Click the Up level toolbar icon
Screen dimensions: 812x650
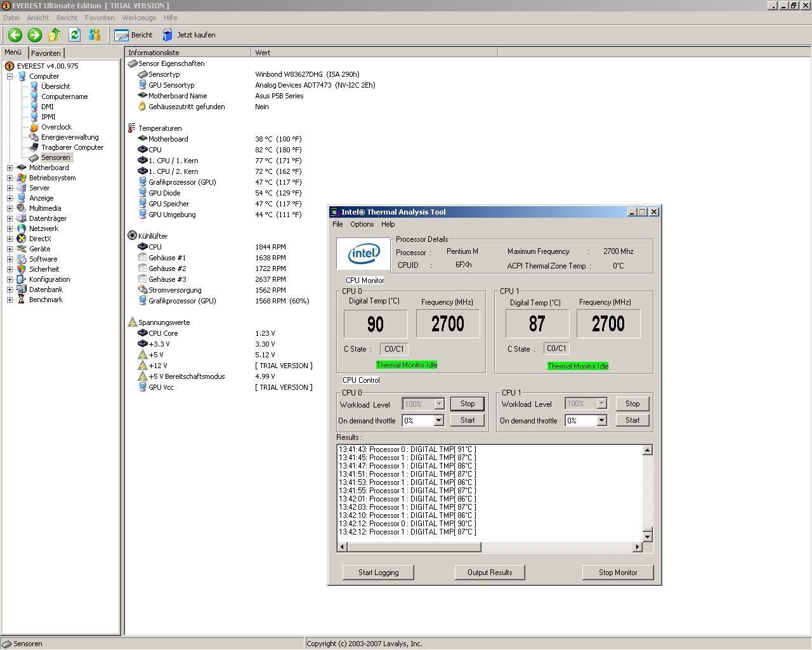[x=55, y=35]
